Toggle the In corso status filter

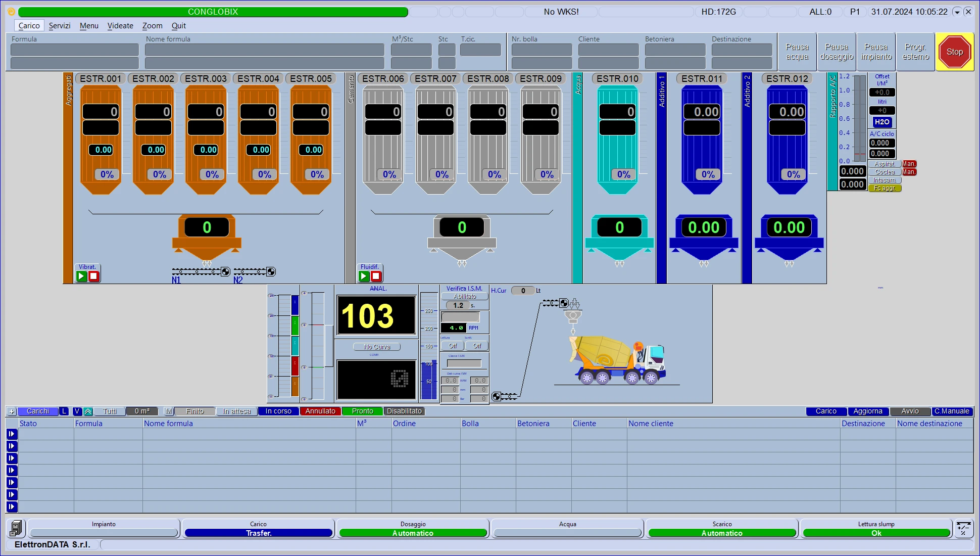278,411
